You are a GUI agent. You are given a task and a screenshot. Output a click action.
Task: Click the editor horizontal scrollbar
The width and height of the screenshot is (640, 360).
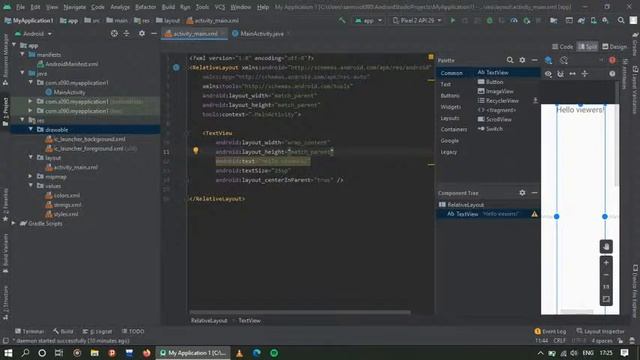pos(300,312)
